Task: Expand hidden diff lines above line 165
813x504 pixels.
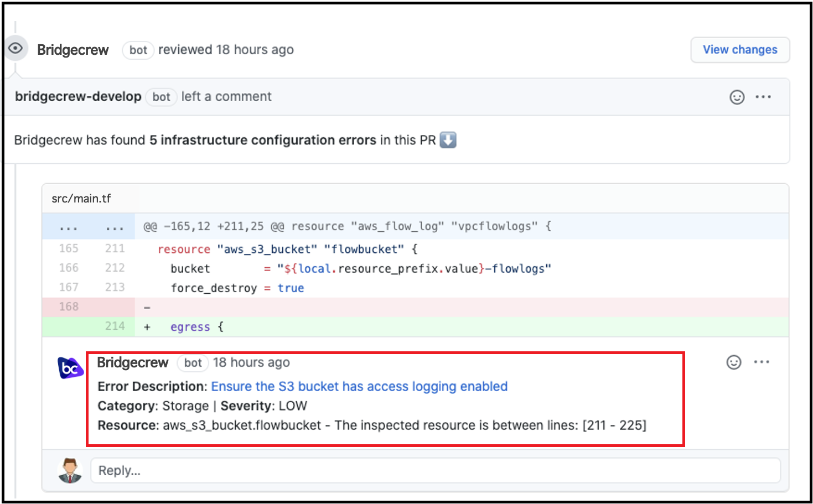Action: pyautogui.click(x=89, y=227)
